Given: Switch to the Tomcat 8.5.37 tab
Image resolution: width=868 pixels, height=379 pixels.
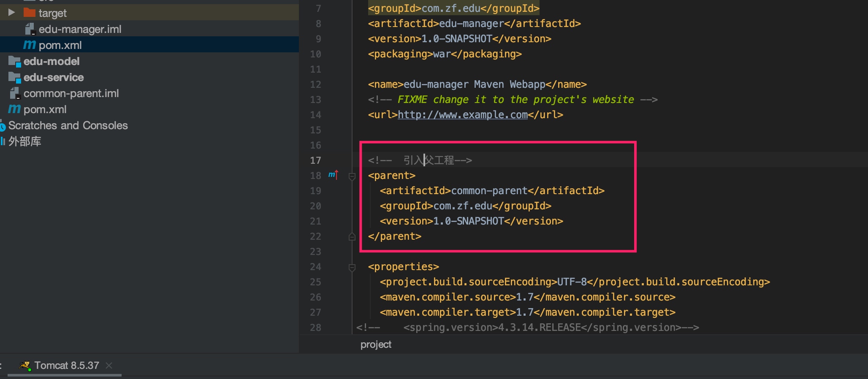Looking at the screenshot, I should point(67,365).
